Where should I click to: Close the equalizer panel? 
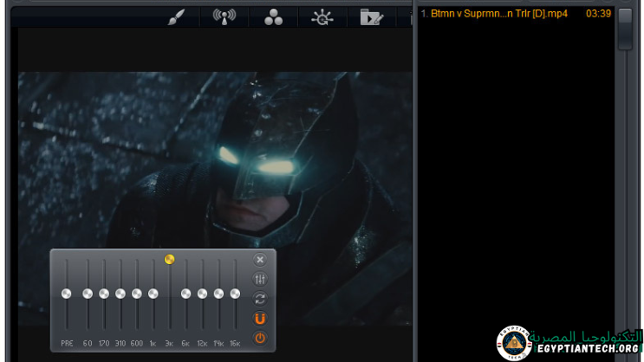pyautogui.click(x=260, y=259)
